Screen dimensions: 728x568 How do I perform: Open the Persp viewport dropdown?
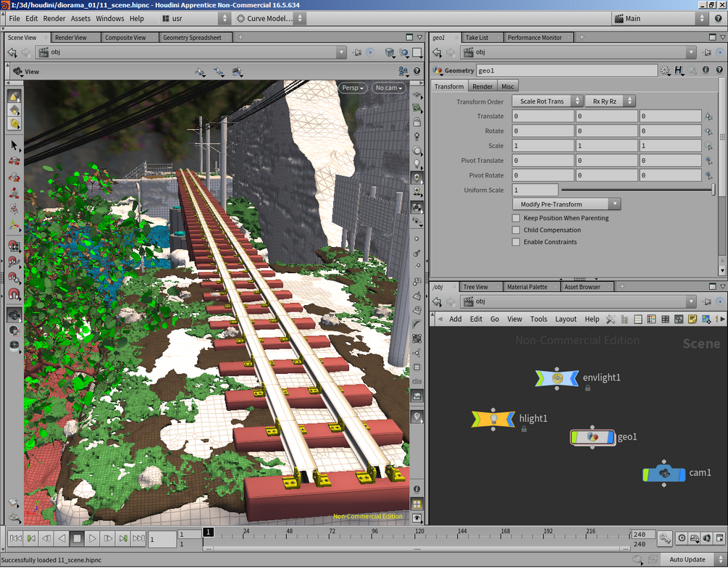point(353,88)
